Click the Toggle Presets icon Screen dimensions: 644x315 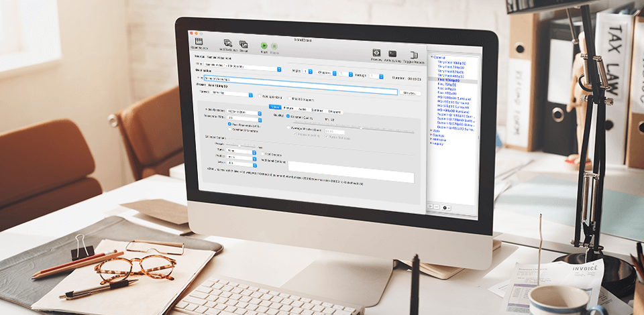[414, 55]
